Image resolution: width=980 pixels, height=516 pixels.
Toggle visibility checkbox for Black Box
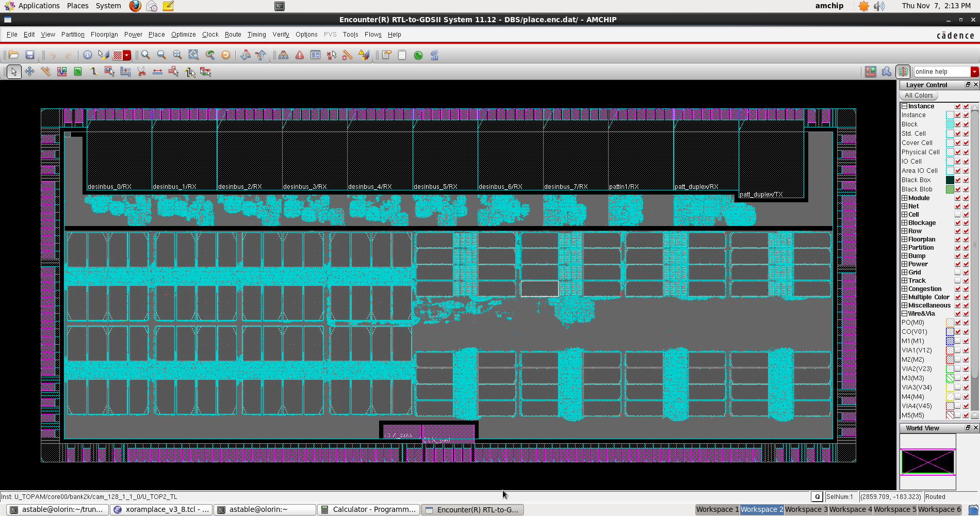point(958,180)
